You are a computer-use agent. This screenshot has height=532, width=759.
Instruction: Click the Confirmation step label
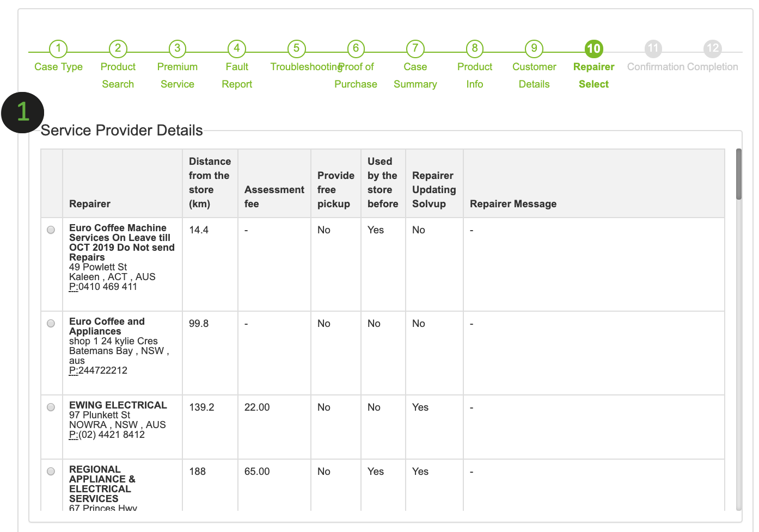click(656, 67)
